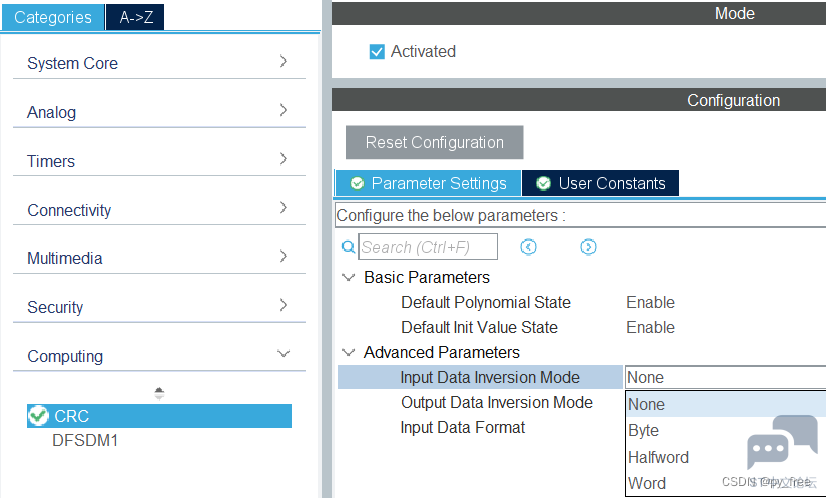Viewport: 826px width, 498px height.
Task: Open the Input Data Inversion Mode dropdown
Action: (725, 377)
